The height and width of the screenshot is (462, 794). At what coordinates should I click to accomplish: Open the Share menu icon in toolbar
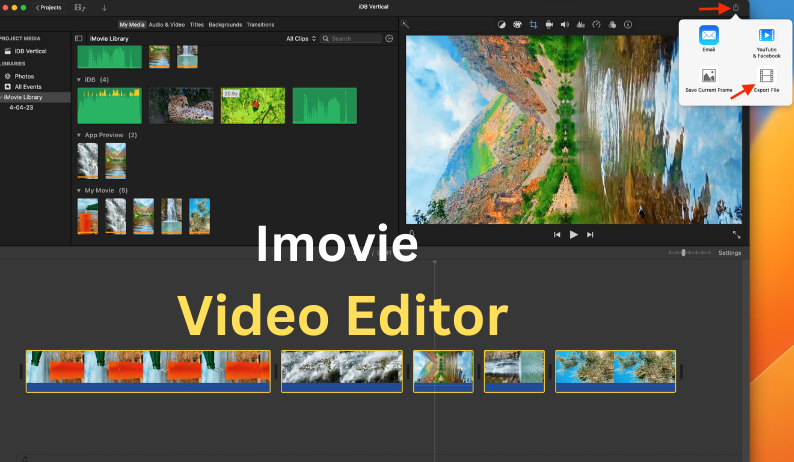pos(736,8)
